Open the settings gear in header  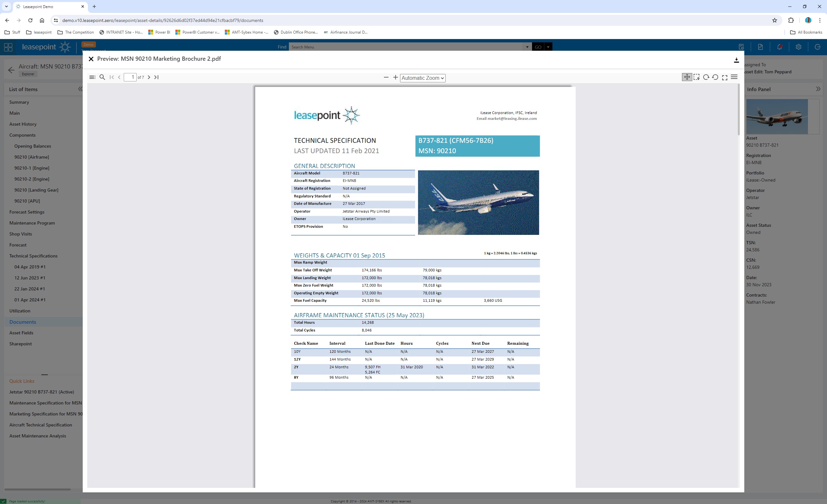coord(799,47)
